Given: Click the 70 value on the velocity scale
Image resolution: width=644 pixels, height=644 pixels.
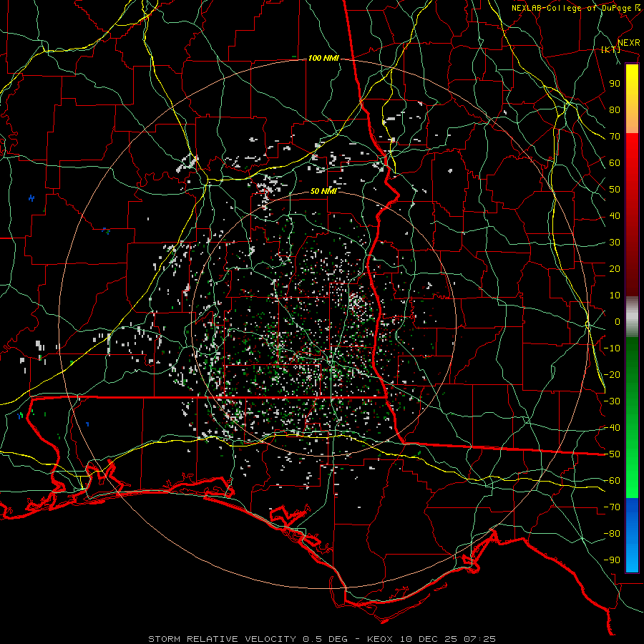Looking at the screenshot, I should click(x=615, y=137).
